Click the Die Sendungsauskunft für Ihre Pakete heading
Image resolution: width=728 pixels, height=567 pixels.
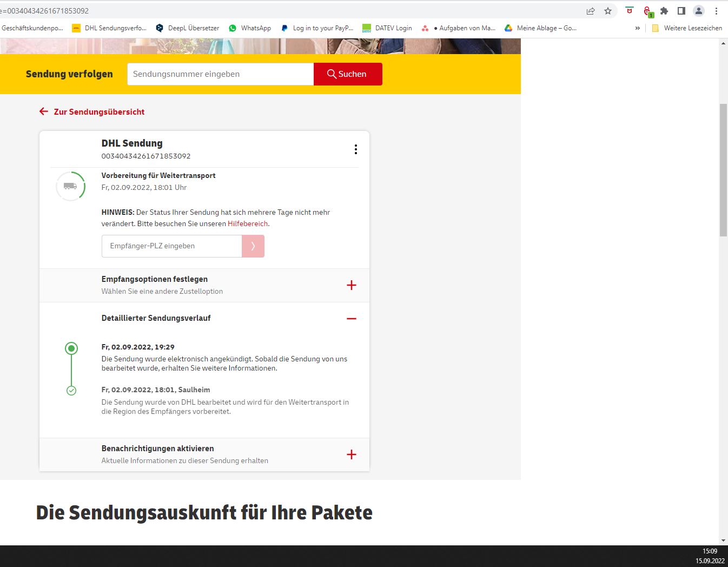tap(204, 512)
